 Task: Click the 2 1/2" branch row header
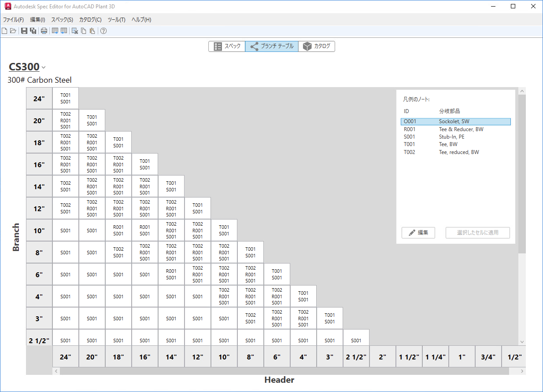[x=39, y=338]
